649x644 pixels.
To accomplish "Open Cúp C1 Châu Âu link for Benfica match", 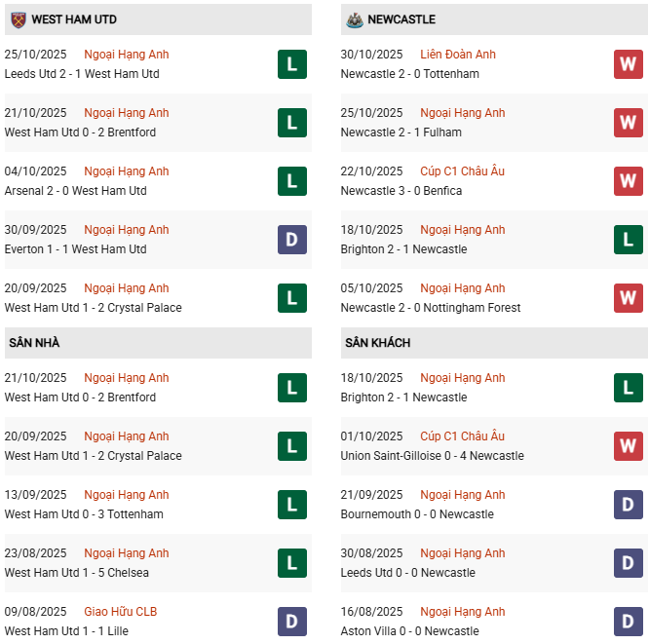I will click(x=463, y=171).
